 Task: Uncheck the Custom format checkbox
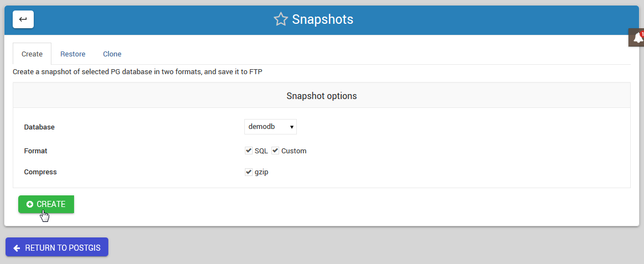[x=275, y=151]
